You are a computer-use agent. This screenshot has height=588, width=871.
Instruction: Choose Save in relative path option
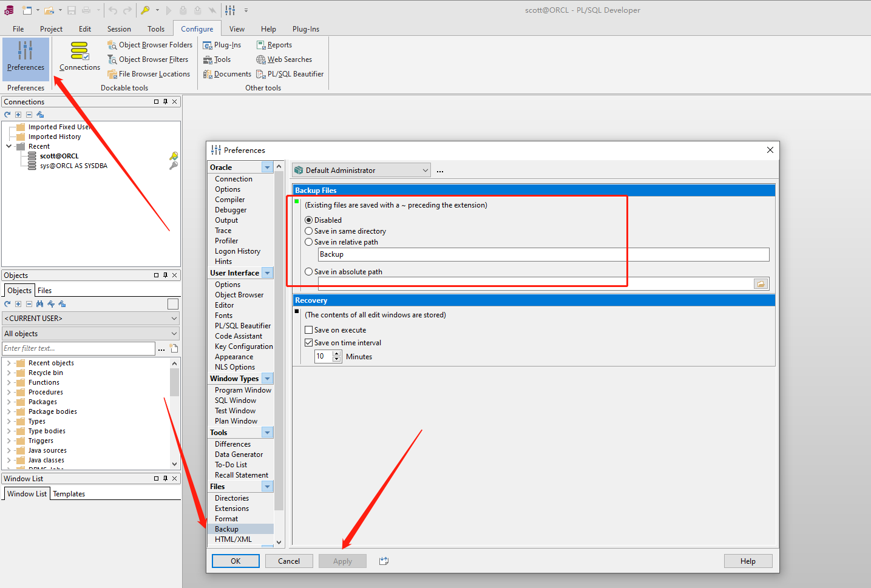point(342,242)
